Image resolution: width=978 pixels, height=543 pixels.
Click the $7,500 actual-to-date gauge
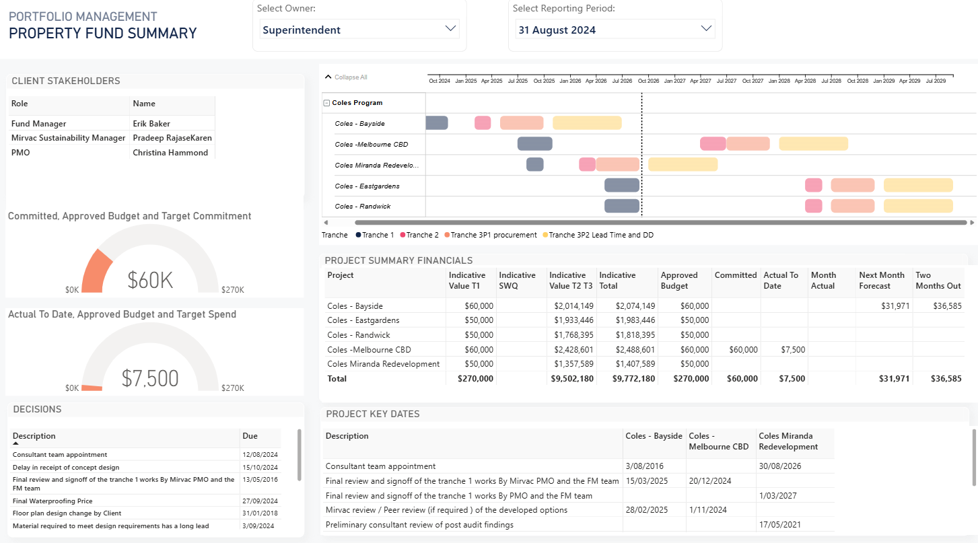point(150,357)
